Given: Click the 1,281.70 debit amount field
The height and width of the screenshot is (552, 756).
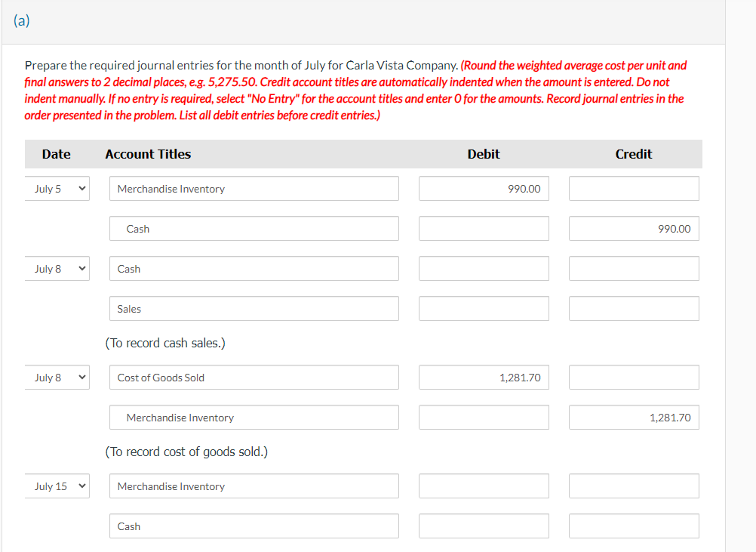Looking at the screenshot, I should 483,377.
